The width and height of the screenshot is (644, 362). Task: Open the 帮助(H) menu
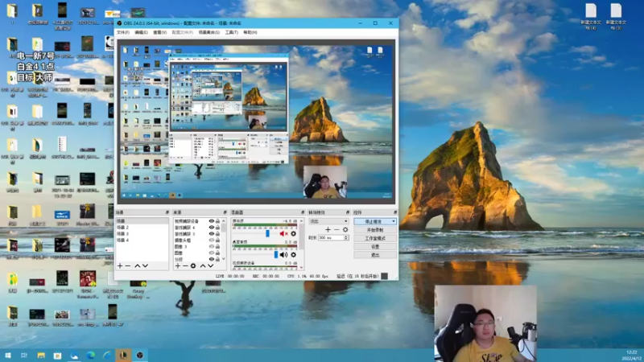(250, 32)
